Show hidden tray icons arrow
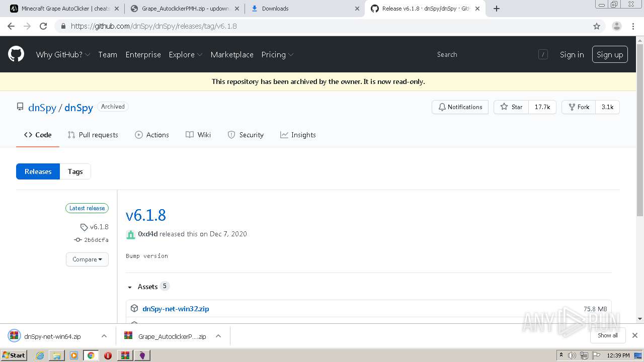The width and height of the screenshot is (644, 362). point(561,355)
